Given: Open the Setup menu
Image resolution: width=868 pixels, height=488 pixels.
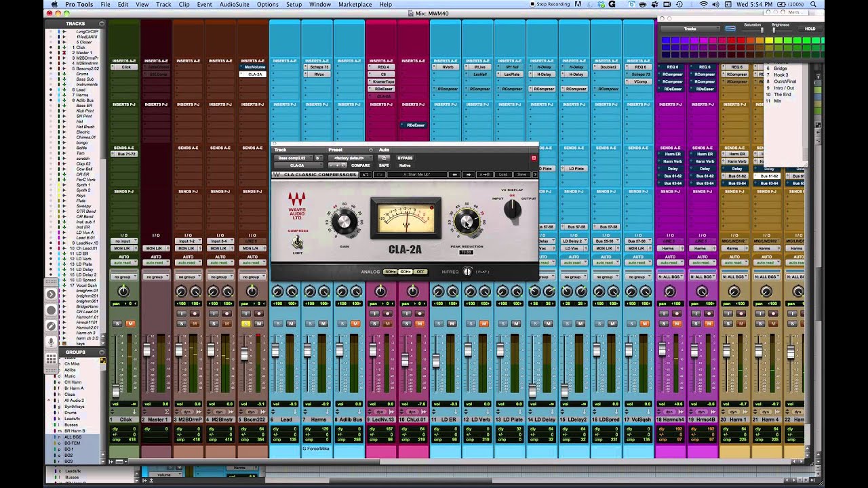Looking at the screenshot, I should pos(294,4).
